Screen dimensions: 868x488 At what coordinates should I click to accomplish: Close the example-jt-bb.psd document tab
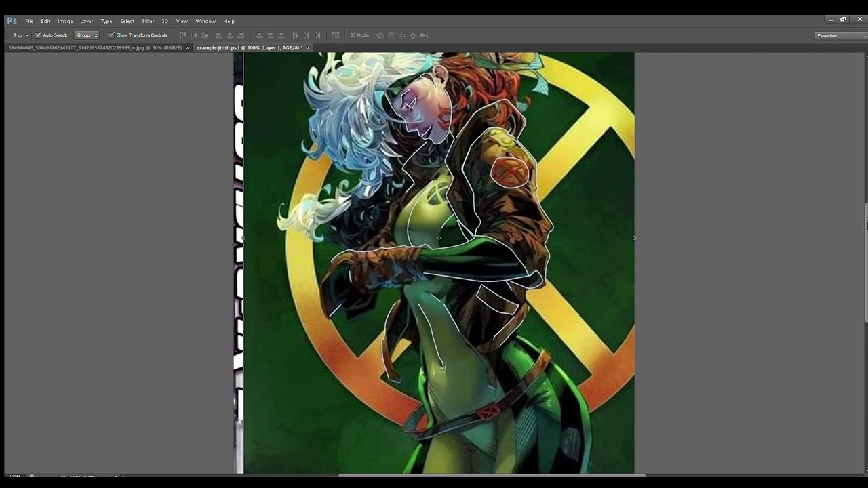tap(309, 48)
